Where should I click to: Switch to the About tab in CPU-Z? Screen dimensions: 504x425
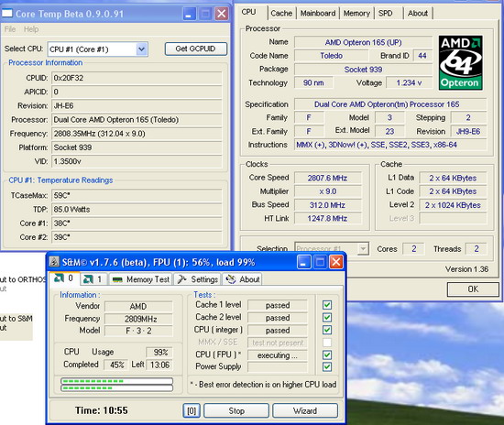coord(418,13)
